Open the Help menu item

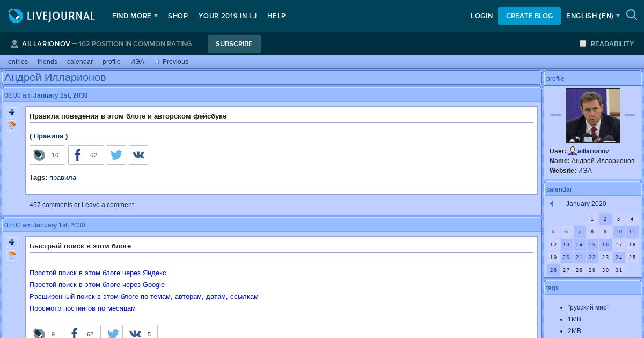pos(276,16)
